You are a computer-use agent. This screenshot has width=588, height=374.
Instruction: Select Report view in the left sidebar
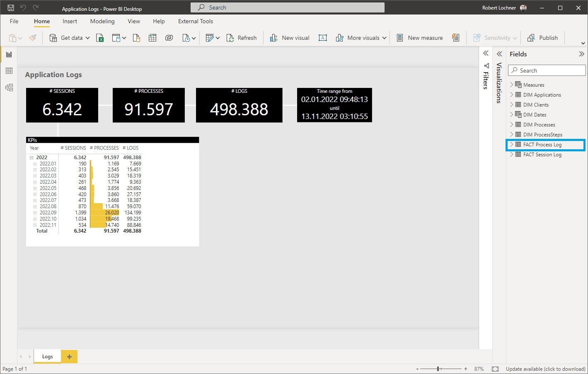[x=9, y=54]
